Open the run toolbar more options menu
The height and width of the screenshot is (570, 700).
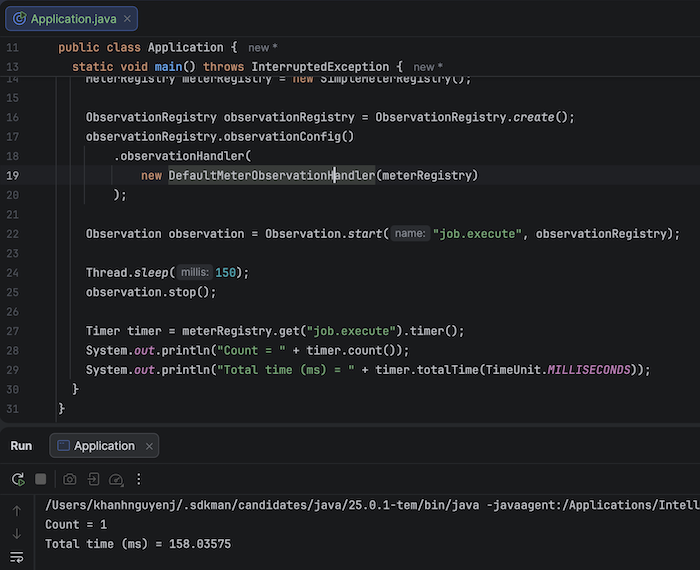coord(139,480)
